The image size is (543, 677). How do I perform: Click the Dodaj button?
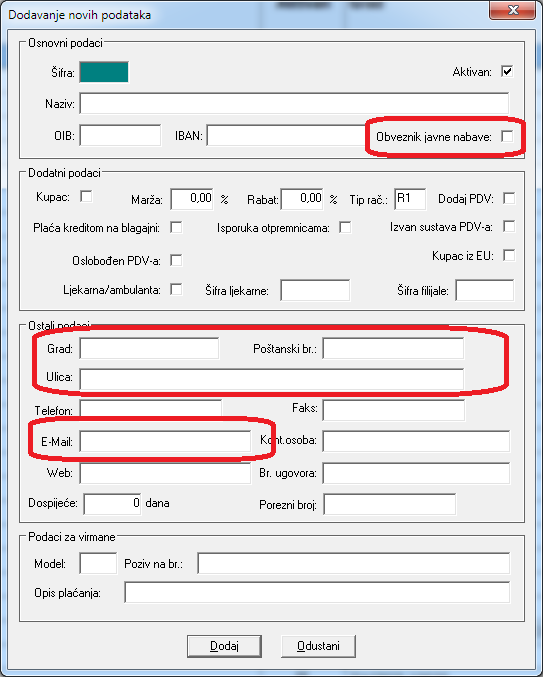tap(224, 646)
